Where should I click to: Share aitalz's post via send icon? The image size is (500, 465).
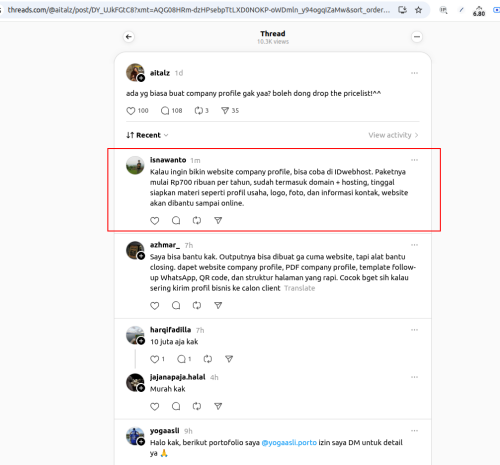tap(225, 111)
